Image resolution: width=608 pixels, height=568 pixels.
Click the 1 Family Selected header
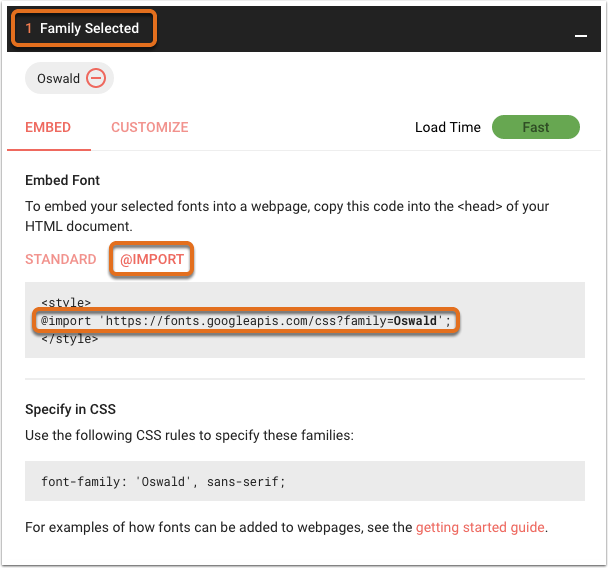pyautogui.click(x=82, y=28)
